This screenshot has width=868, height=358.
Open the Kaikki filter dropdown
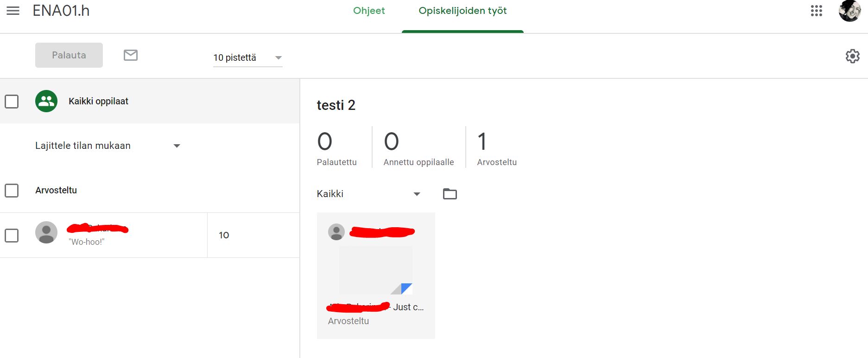point(368,194)
